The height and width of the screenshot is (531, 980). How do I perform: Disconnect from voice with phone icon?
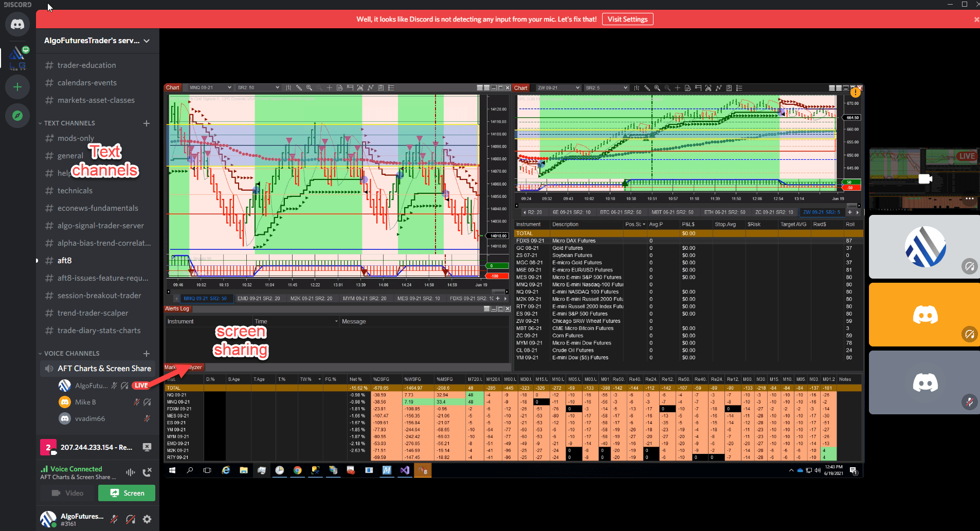(147, 472)
